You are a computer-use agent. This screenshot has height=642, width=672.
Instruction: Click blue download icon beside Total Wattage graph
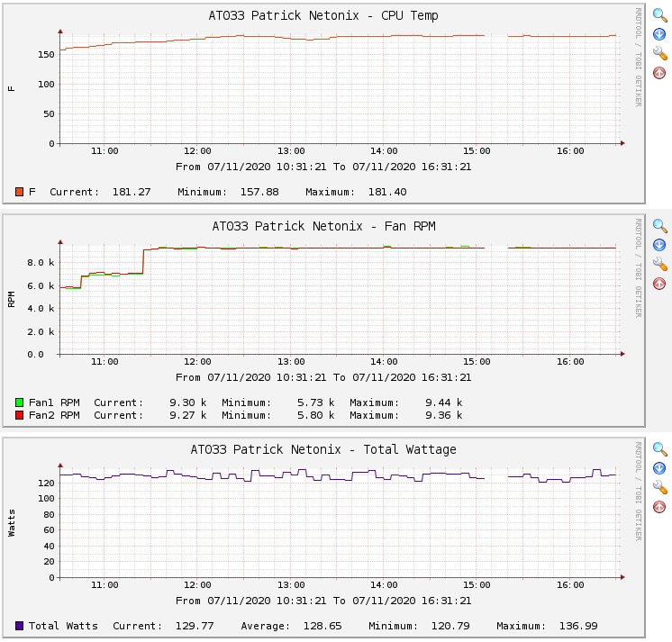[x=659, y=467]
